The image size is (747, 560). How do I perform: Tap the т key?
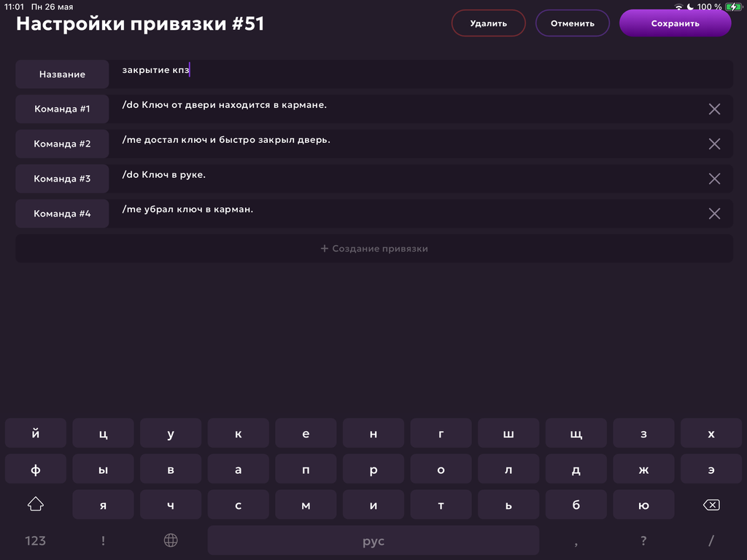point(441,505)
